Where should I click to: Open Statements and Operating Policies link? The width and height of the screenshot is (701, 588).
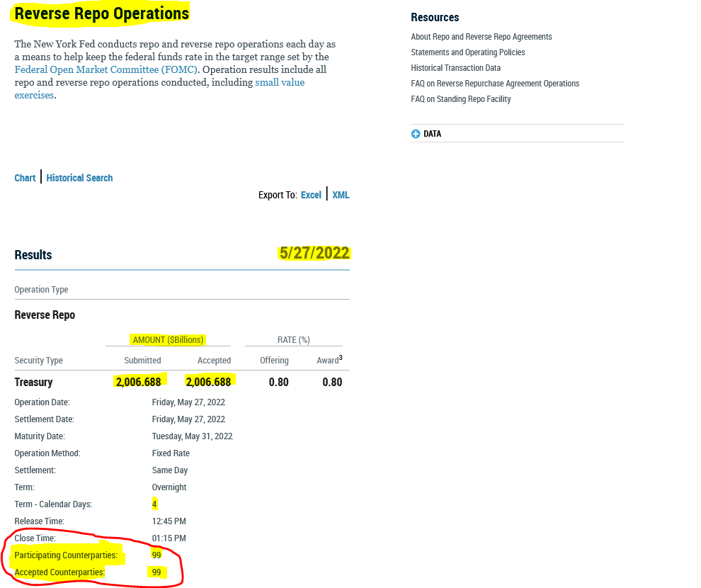pos(467,52)
